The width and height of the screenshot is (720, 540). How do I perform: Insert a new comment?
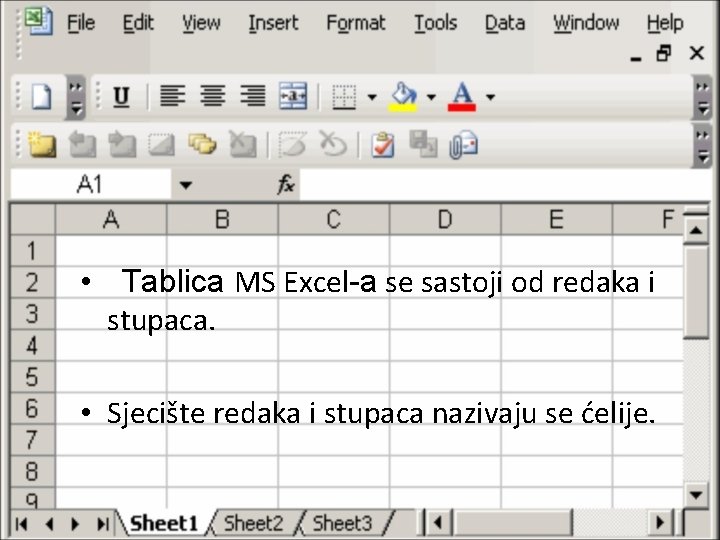42,145
